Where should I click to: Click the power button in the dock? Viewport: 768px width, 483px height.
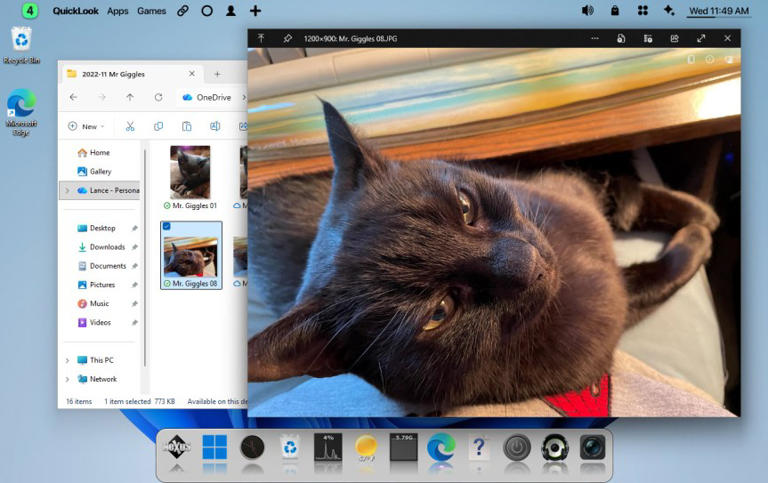coord(517,447)
